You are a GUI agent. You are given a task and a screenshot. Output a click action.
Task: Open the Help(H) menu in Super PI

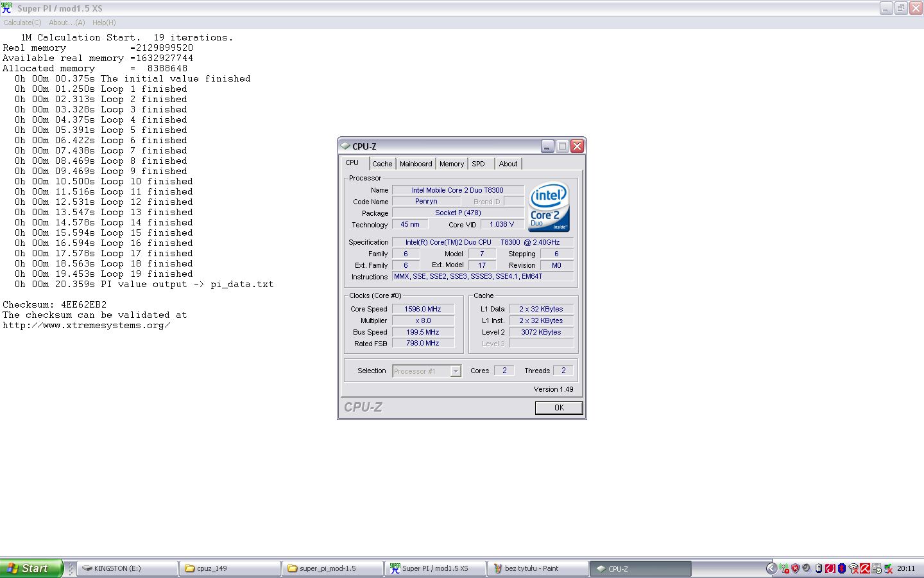pyautogui.click(x=104, y=22)
